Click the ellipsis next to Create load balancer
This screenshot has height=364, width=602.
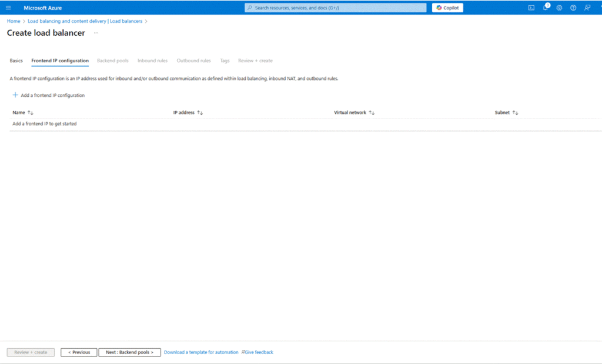pos(96,33)
